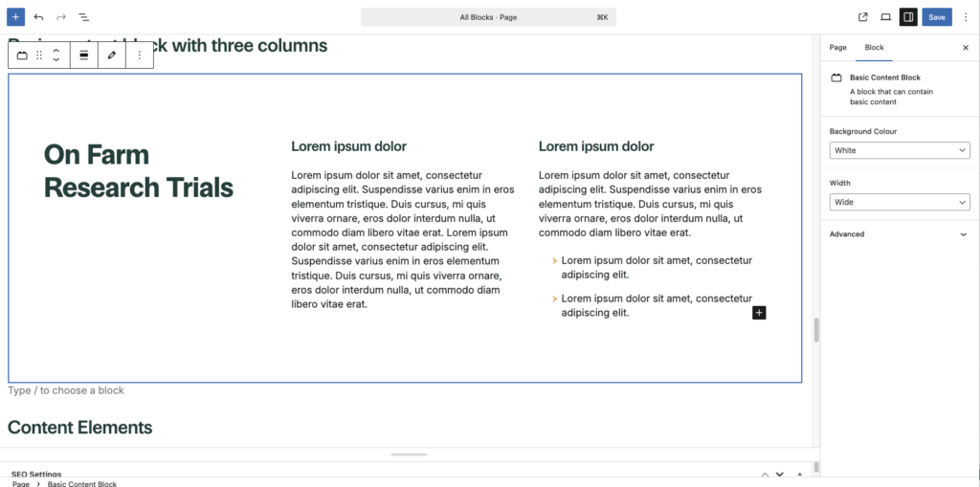Click the black add block plus button

coord(759,313)
